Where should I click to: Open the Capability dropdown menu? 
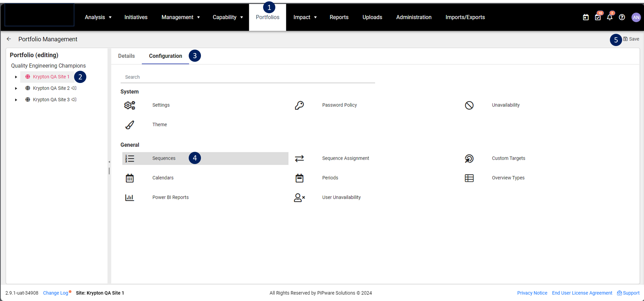click(228, 17)
